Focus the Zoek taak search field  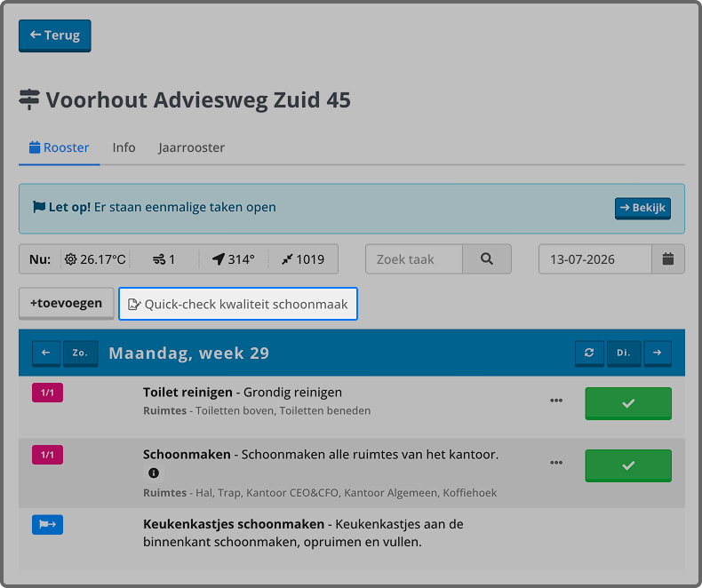pos(414,259)
